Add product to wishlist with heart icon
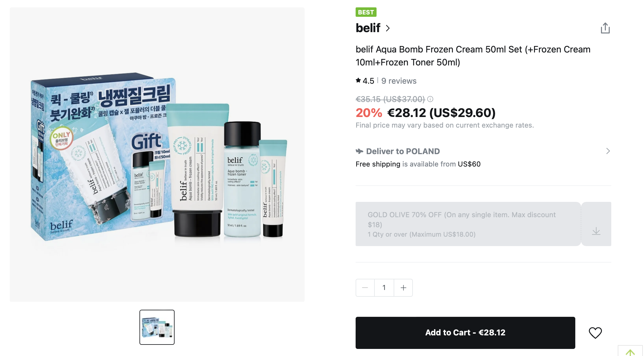This screenshot has height=356, width=644. [x=595, y=333]
